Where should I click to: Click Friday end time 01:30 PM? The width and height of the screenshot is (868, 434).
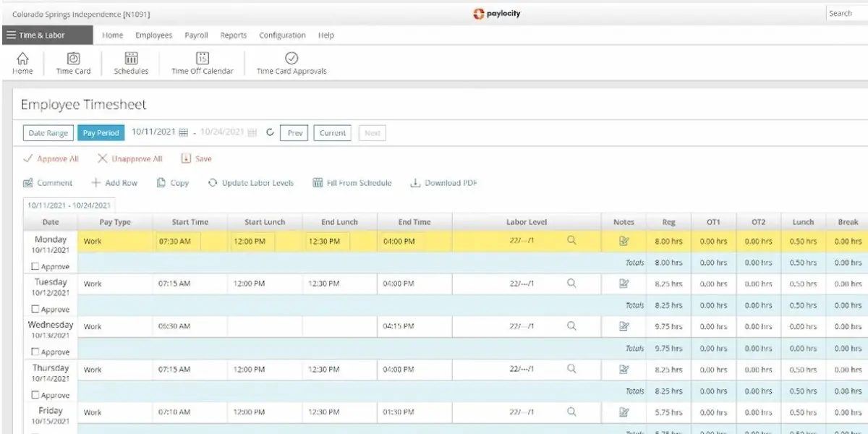point(399,412)
